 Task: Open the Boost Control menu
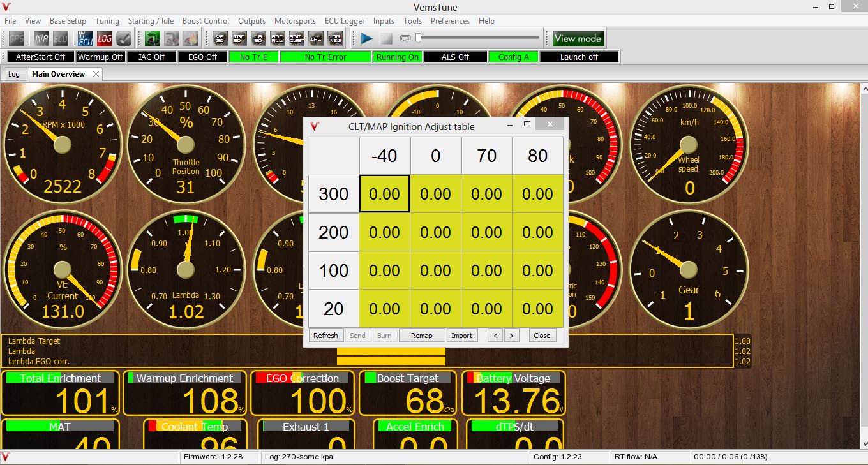pos(206,21)
